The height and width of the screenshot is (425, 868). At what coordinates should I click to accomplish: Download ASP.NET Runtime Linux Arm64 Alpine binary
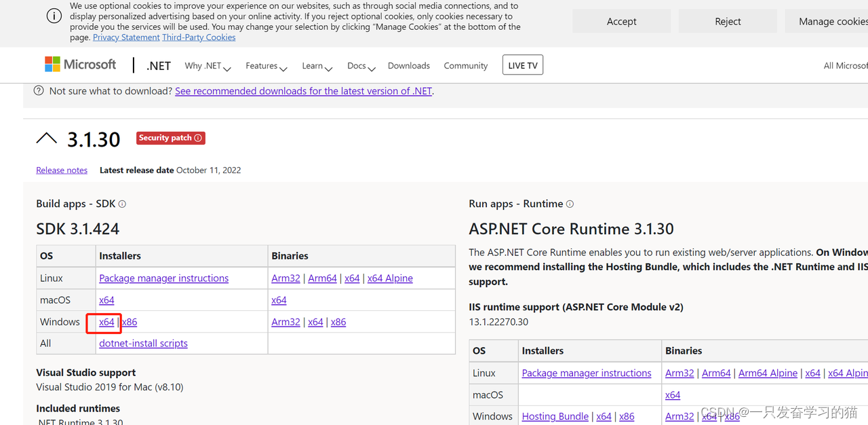(x=768, y=373)
